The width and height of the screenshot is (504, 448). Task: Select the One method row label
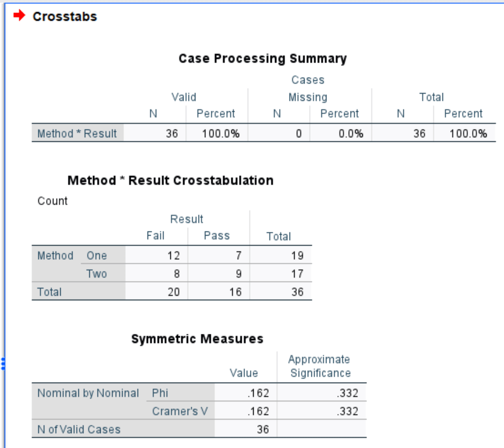point(97,256)
